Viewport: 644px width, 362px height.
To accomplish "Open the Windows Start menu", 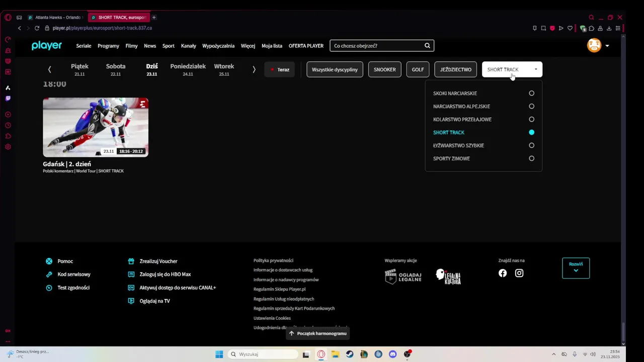I will click(219, 354).
